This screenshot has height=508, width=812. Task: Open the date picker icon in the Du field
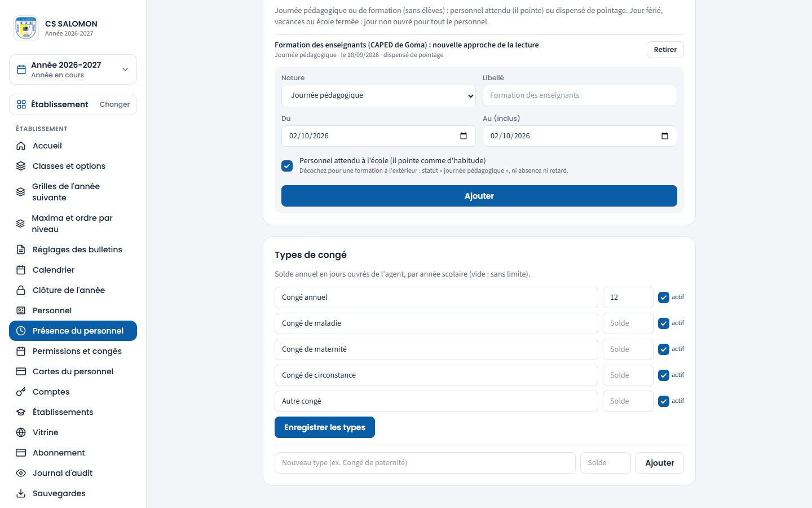[x=464, y=136]
